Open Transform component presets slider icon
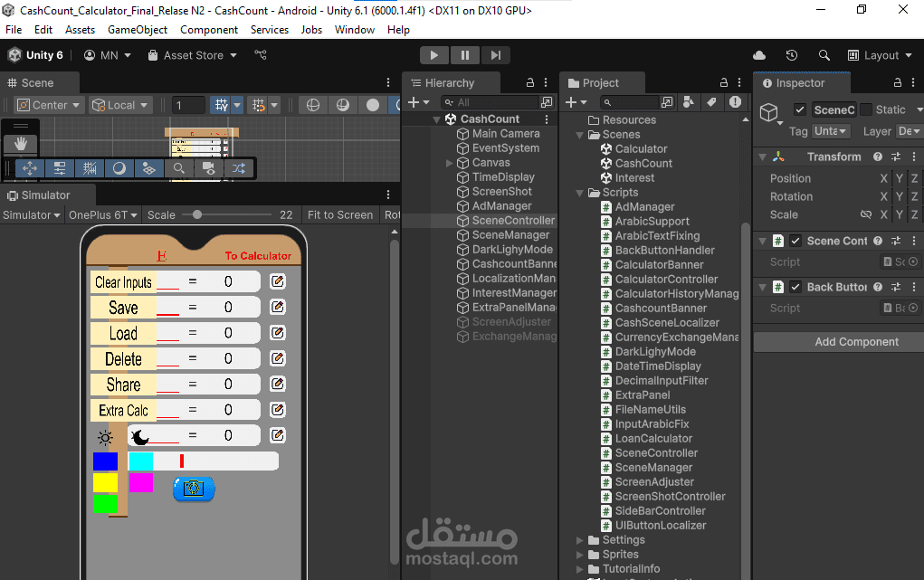The image size is (924, 580). [896, 157]
